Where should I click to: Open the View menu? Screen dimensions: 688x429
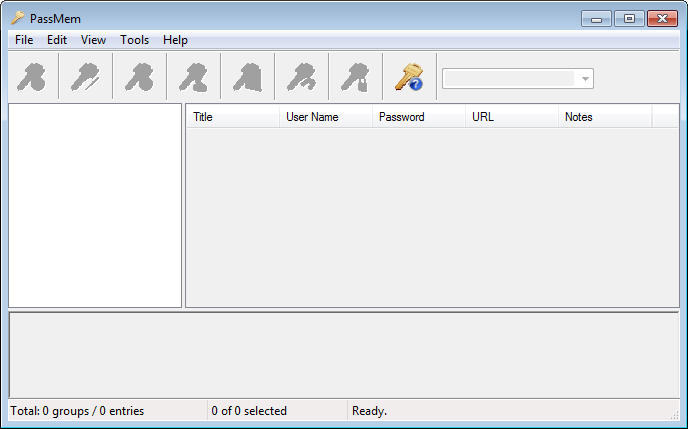pos(93,40)
